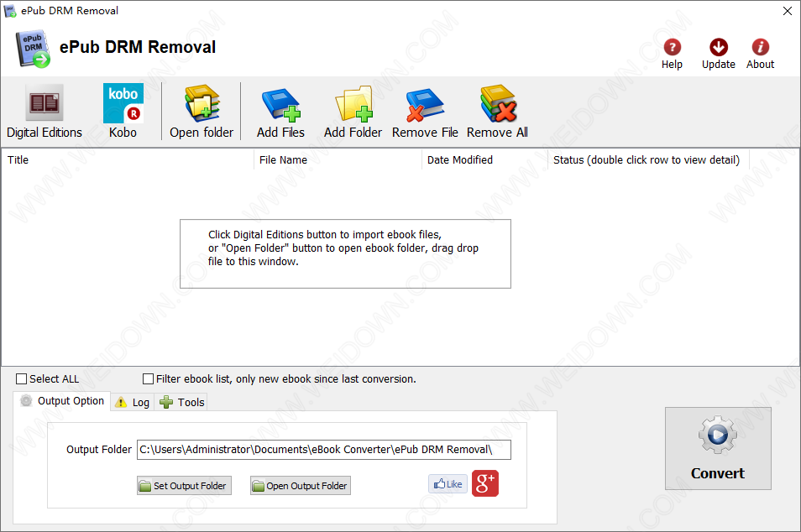
Task: Switch to the Output Option tab
Action: (62, 401)
